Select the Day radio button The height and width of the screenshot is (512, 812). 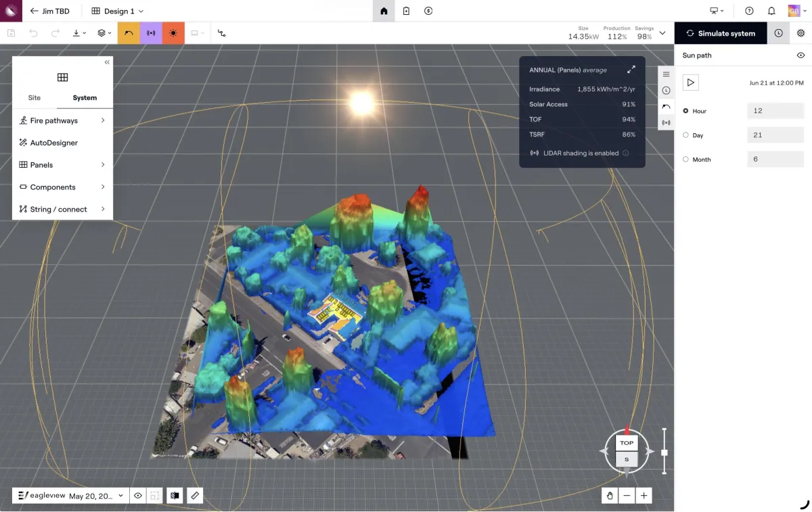coord(685,135)
